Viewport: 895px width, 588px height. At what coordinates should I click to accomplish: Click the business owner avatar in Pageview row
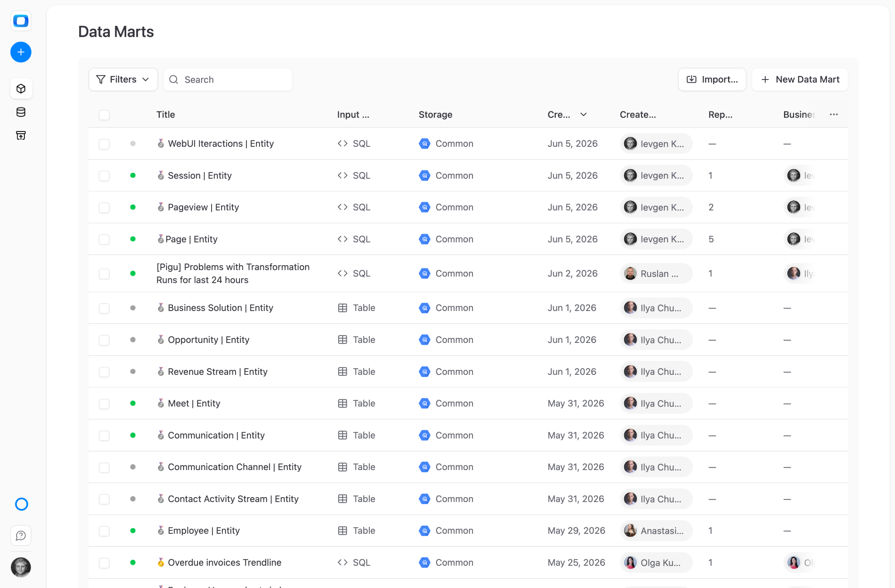coord(794,207)
